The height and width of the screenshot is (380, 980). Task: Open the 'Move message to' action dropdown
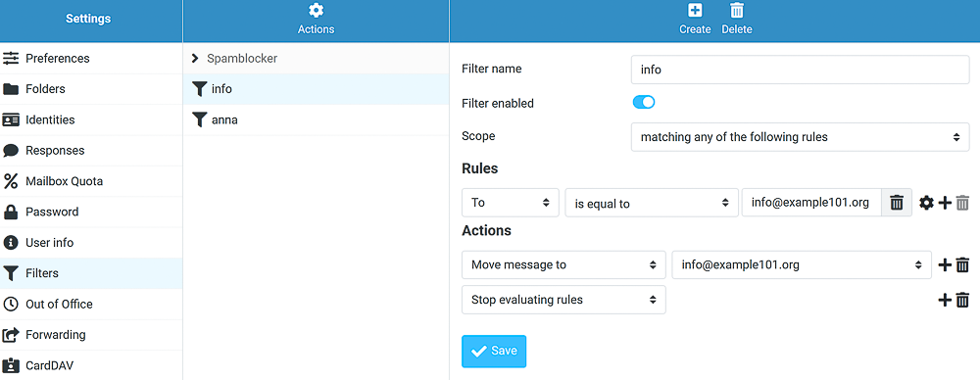(x=563, y=265)
